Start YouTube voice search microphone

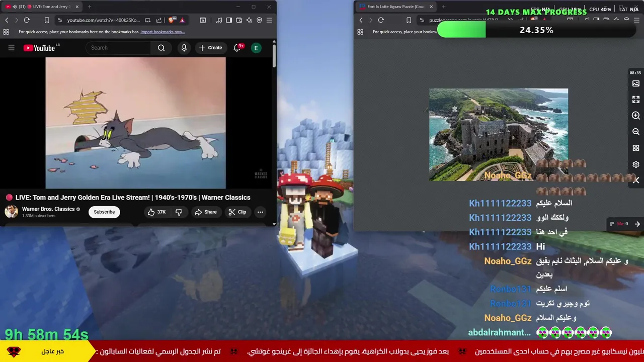click(x=184, y=48)
